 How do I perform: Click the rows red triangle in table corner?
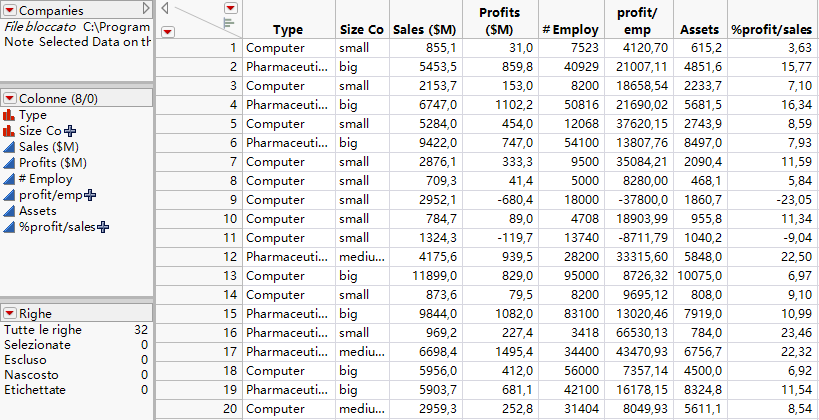pyautogui.click(x=167, y=31)
